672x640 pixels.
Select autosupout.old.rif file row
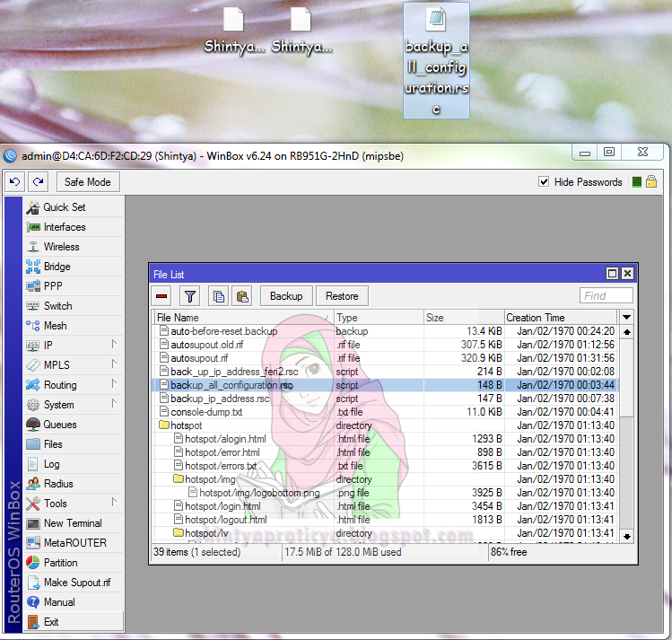(386, 345)
